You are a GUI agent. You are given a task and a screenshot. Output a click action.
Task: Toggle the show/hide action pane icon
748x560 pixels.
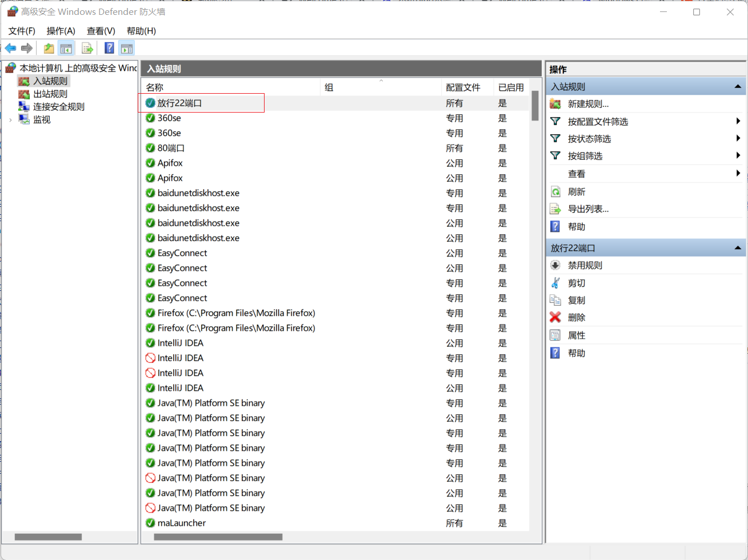tap(127, 49)
